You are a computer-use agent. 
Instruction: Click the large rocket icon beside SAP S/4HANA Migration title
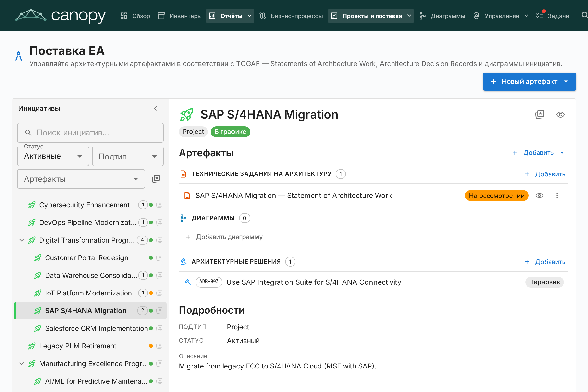(187, 114)
